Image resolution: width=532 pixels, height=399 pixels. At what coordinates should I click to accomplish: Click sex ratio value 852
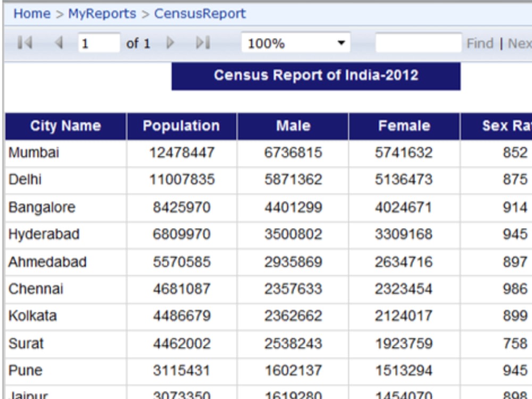(x=515, y=153)
